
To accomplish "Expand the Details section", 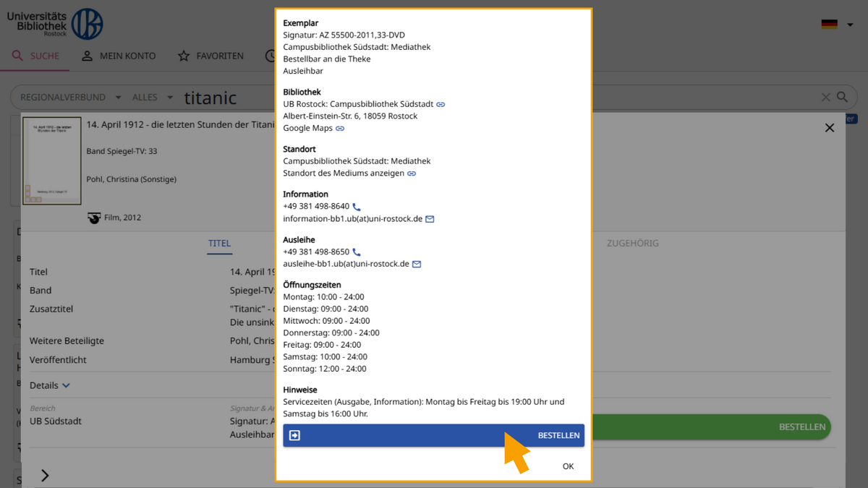I will tap(50, 385).
